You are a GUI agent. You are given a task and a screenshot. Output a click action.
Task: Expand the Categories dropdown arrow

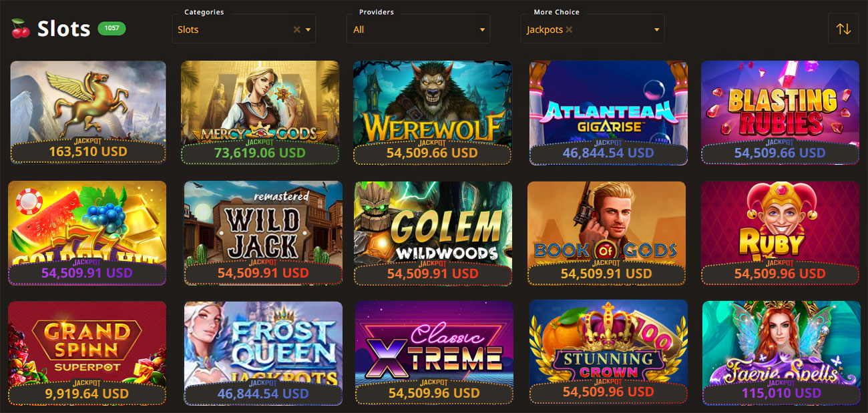(x=308, y=29)
